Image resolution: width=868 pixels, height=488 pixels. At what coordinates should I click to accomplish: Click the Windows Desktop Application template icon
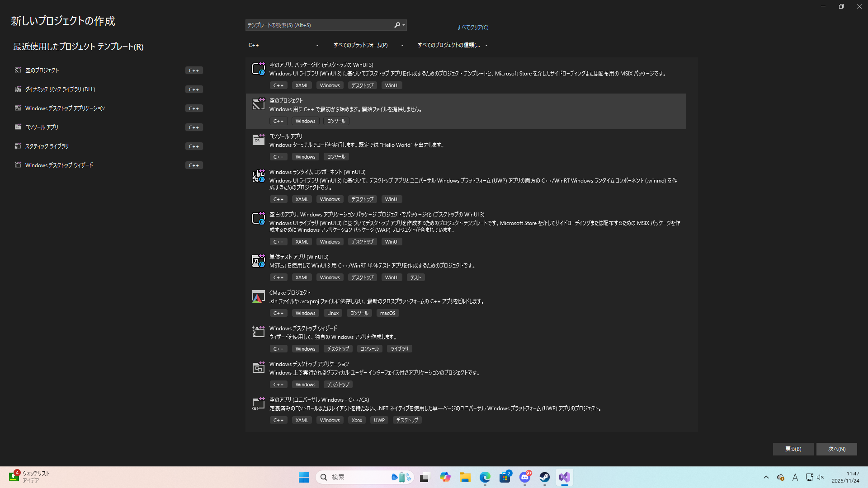point(258,368)
